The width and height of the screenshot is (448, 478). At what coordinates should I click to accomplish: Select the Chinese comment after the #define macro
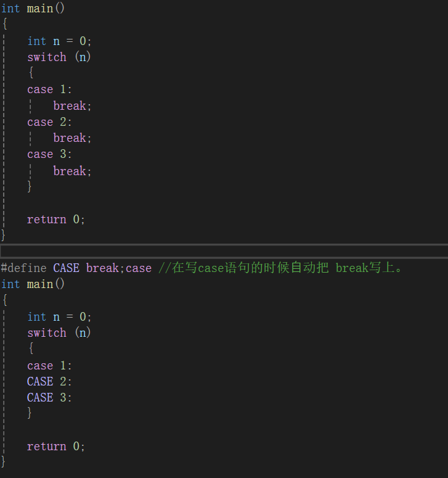coord(280,268)
